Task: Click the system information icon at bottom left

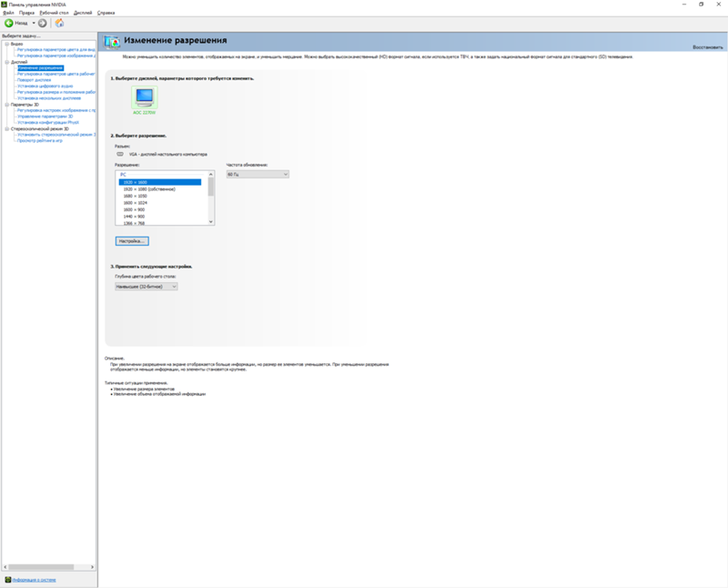Action: [x=7, y=579]
